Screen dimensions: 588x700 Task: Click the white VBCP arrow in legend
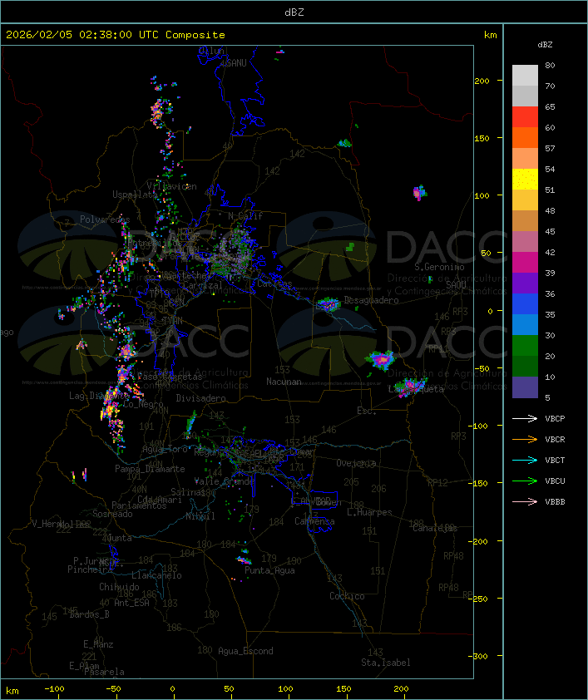point(525,418)
